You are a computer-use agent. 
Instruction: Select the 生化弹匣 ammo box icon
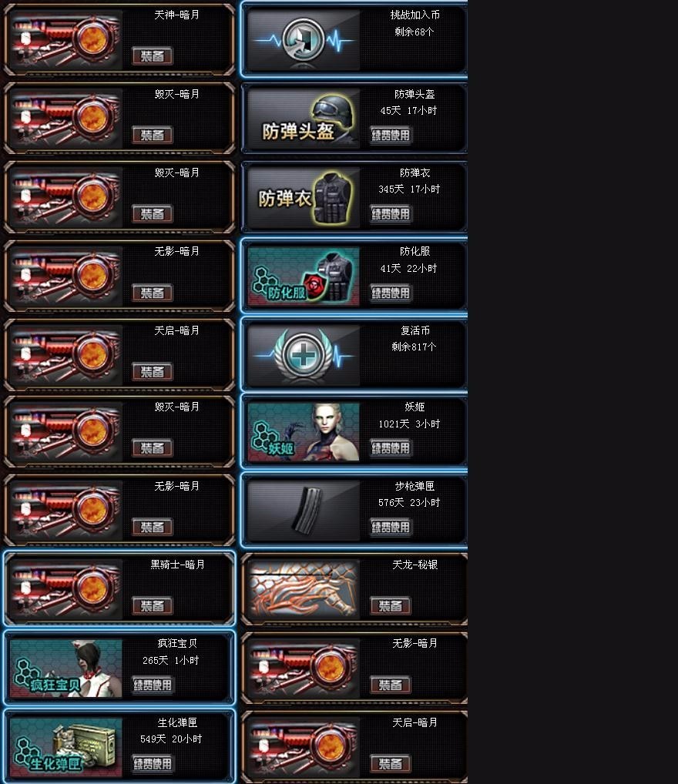pos(66,747)
